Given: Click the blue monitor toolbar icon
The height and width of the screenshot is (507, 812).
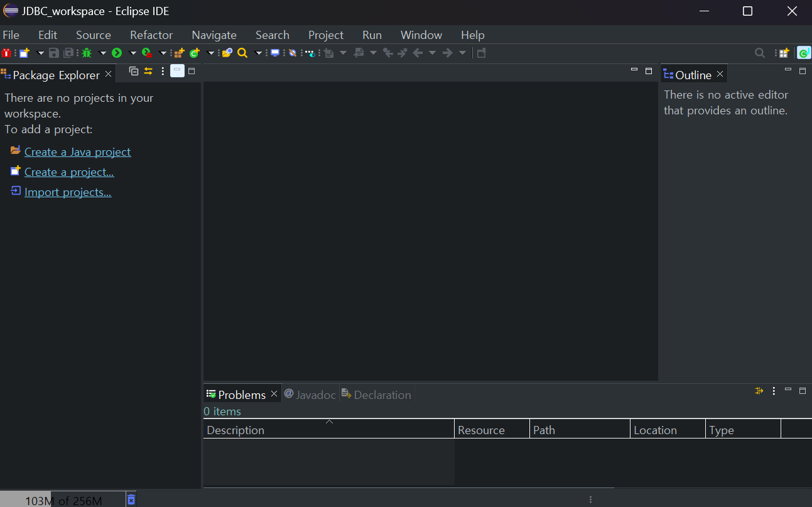Looking at the screenshot, I should pyautogui.click(x=275, y=53).
